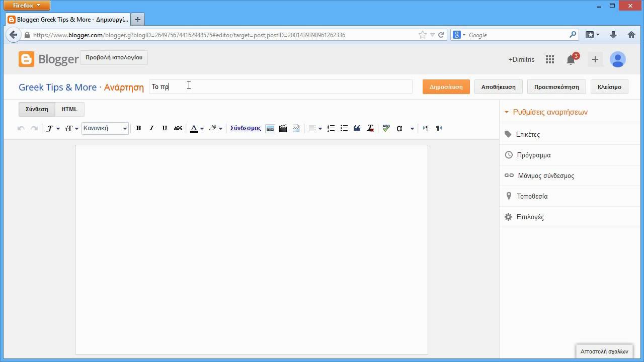Insert an image via toolbar icon
644x362 pixels.
click(x=270, y=128)
